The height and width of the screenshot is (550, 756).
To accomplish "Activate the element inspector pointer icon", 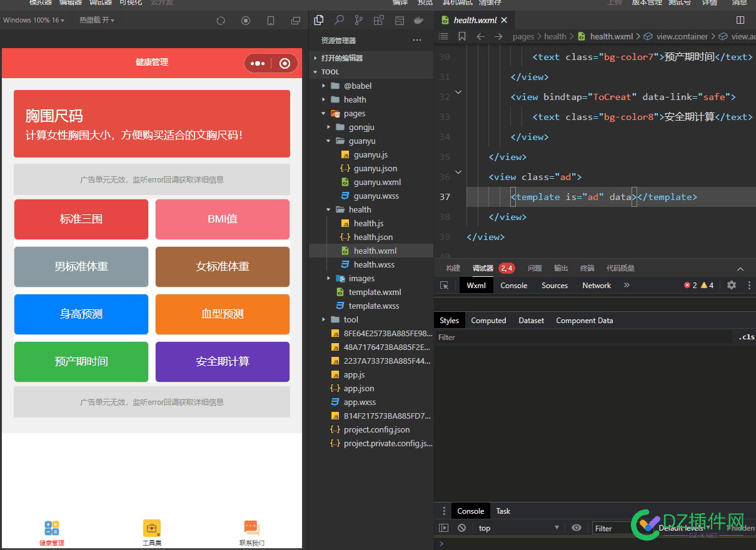I will (x=445, y=285).
